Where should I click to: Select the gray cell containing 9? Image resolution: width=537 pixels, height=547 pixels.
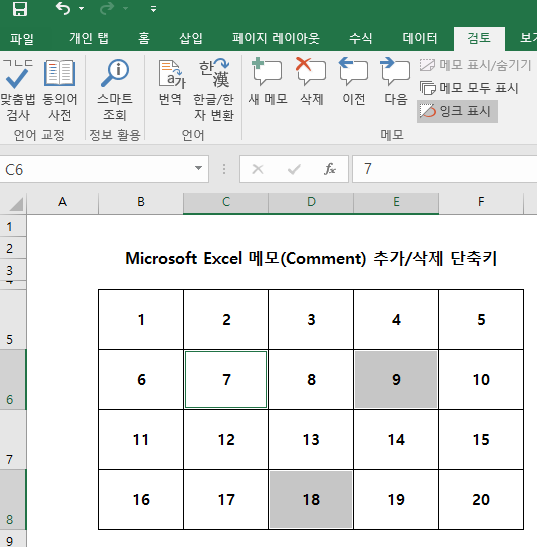pyautogui.click(x=396, y=379)
